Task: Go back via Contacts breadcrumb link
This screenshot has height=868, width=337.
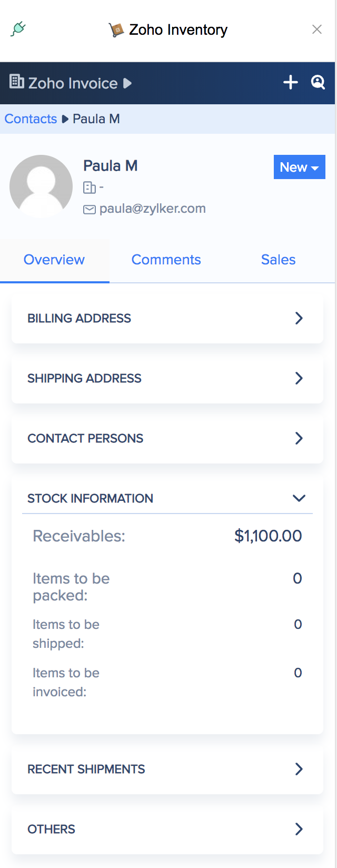Action: coord(31,119)
